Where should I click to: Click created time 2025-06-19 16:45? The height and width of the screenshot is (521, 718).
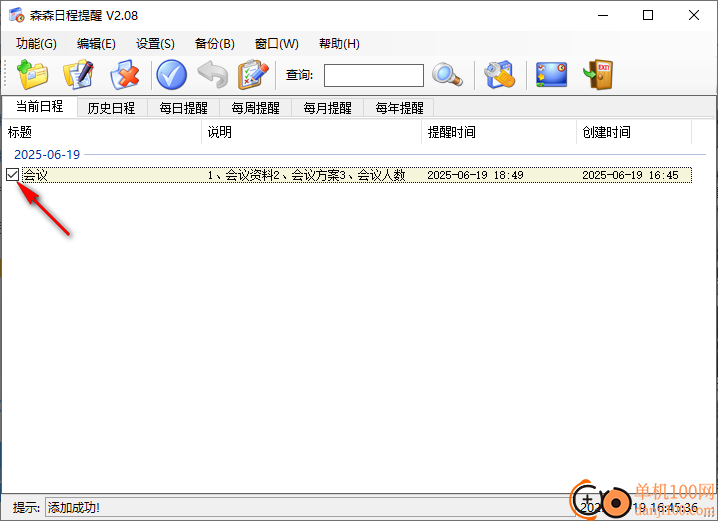click(x=630, y=175)
